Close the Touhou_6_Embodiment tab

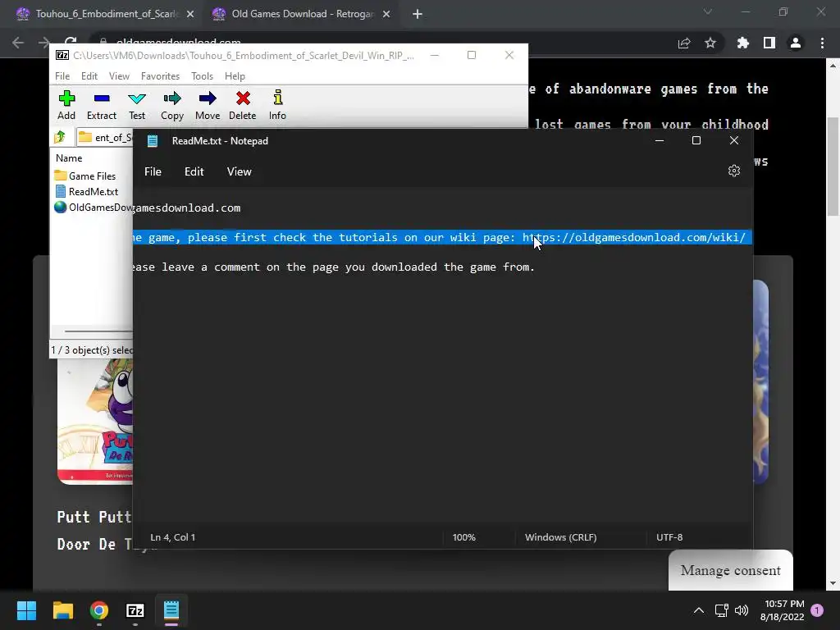click(190, 15)
